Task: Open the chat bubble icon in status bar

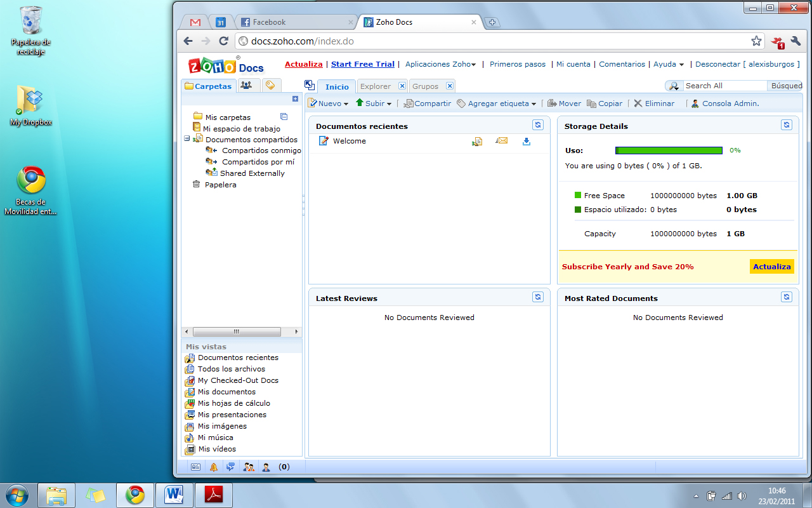Action: pos(230,467)
